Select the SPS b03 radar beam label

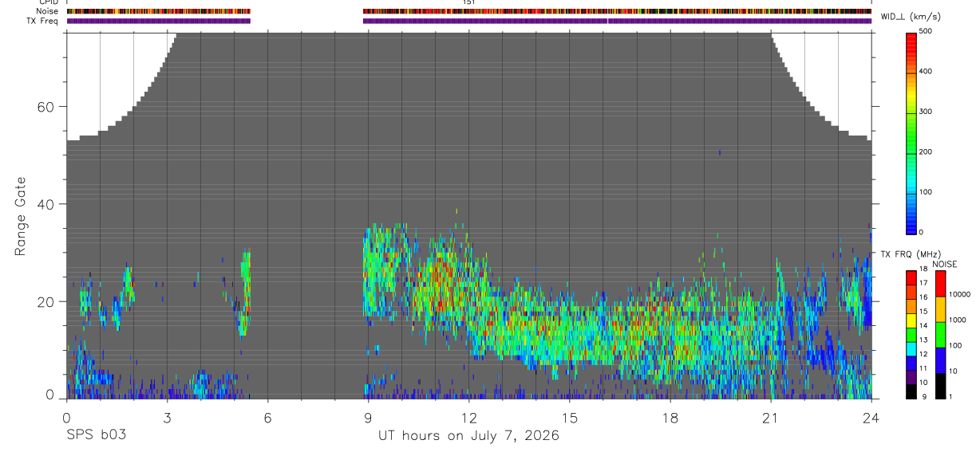point(96,436)
